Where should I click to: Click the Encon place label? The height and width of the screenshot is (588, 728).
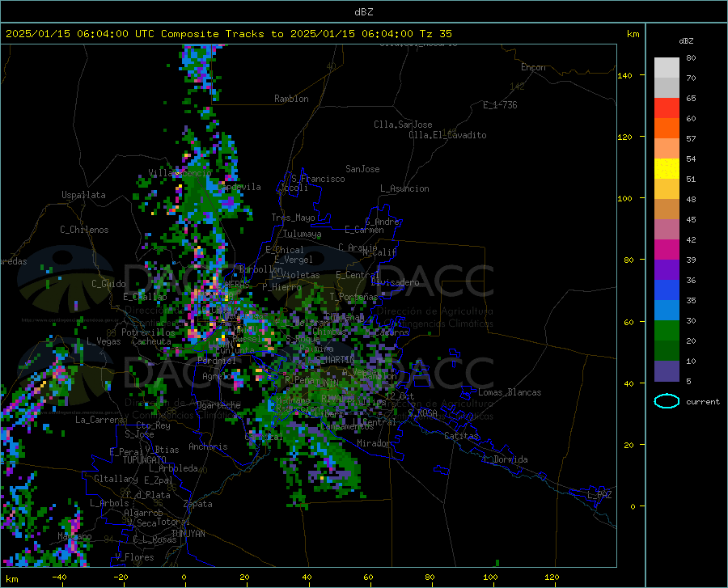[533, 67]
